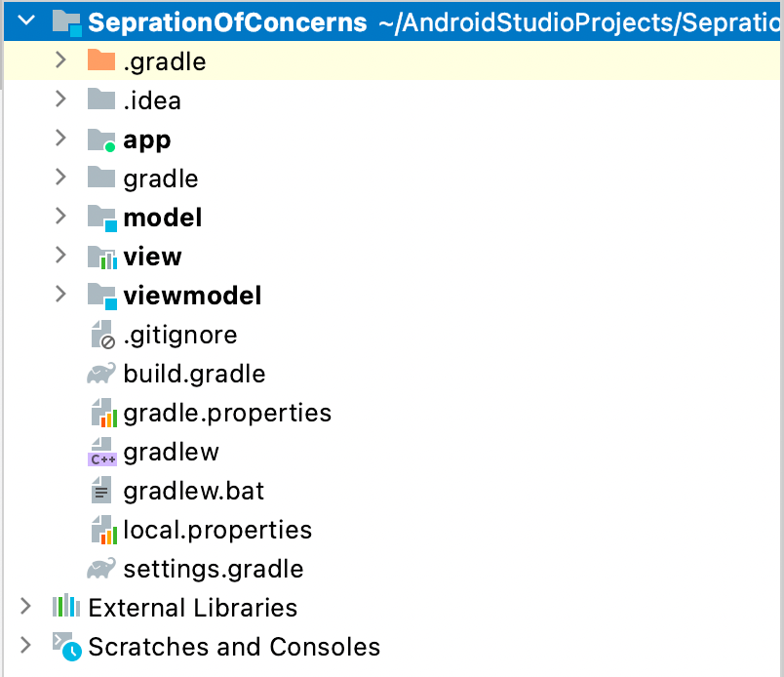
Task: Expand the viewmodel folder arrow
Action: 60,295
